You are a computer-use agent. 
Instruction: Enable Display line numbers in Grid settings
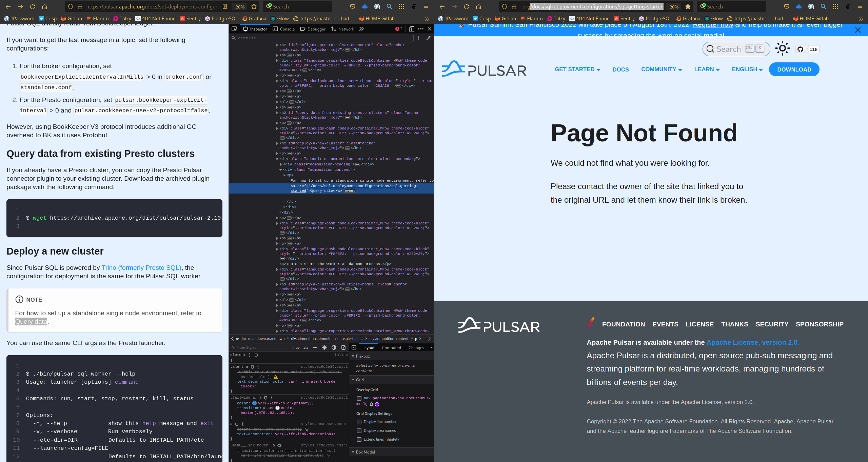point(359,422)
